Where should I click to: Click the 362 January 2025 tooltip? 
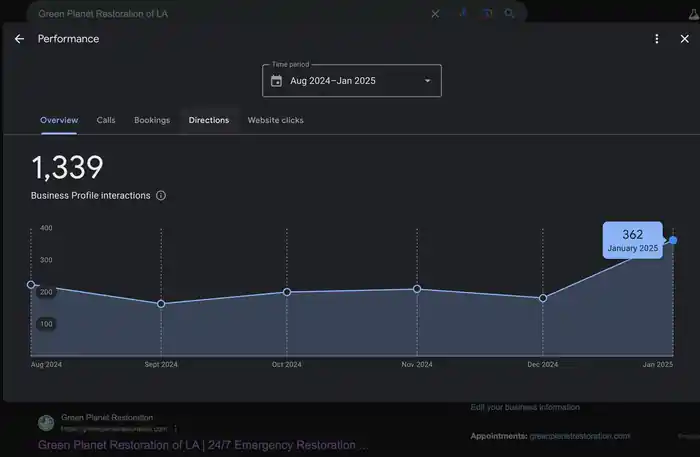pos(633,240)
